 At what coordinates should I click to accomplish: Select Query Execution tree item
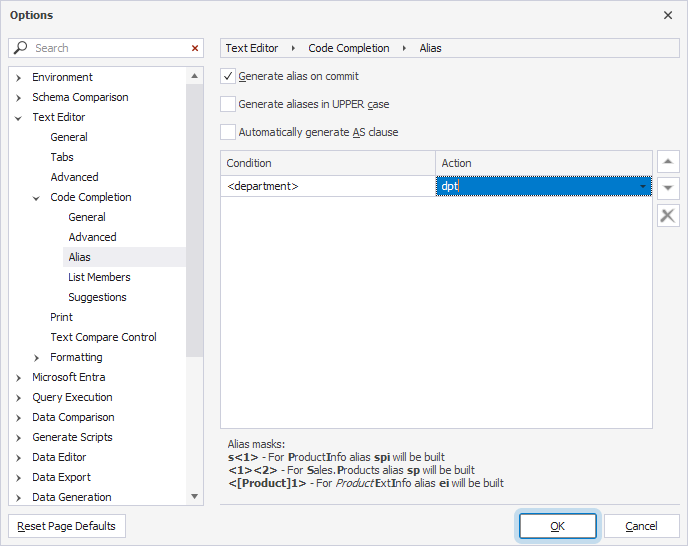point(72,397)
